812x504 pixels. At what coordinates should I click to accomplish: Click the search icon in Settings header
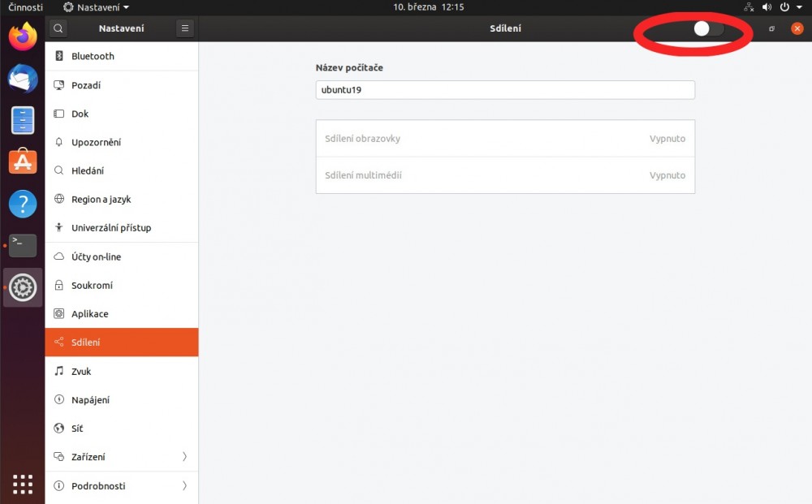(58, 28)
